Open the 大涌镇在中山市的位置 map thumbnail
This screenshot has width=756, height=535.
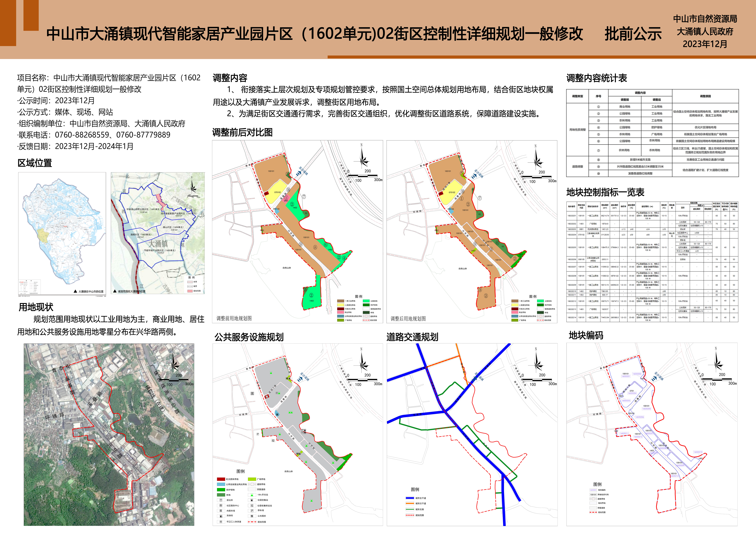click(62, 234)
